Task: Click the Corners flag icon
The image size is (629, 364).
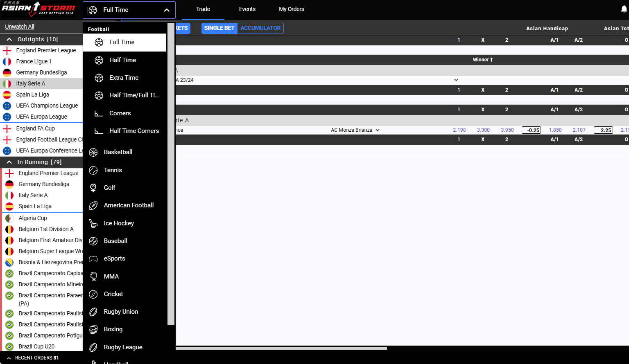Action: (x=99, y=113)
